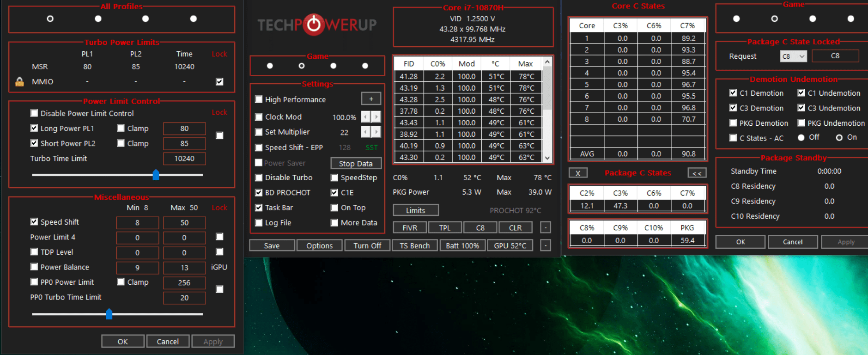Select the Off radio for C States - AC
868x355 pixels.
[801, 138]
